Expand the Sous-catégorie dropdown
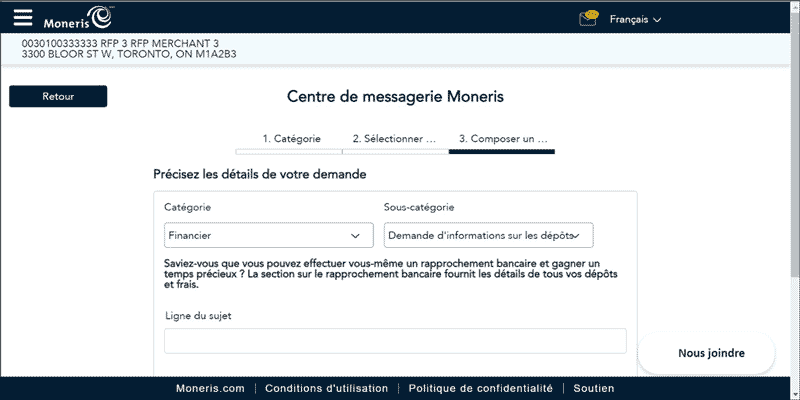800x400 pixels. (x=489, y=235)
